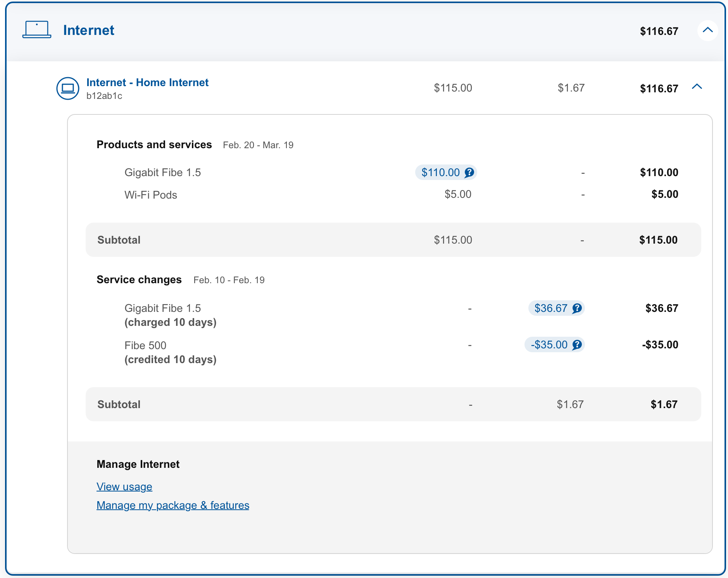Click the $1.67 Service changes subtotal row
The image size is (728, 578).
tap(393, 404)
